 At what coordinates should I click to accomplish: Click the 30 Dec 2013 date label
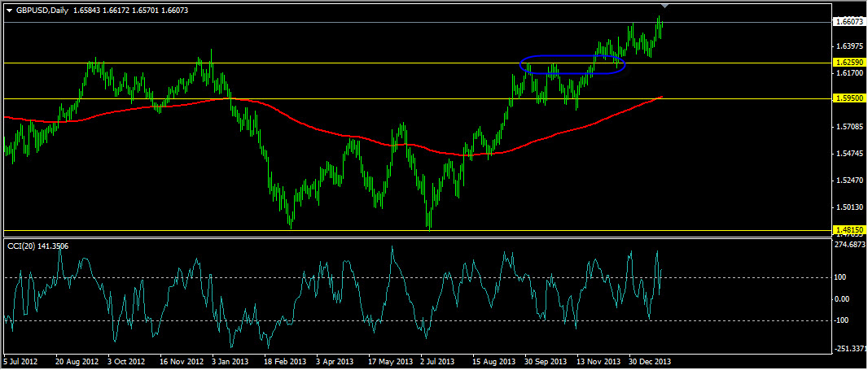pyautogui.click(x=651, y=362)
